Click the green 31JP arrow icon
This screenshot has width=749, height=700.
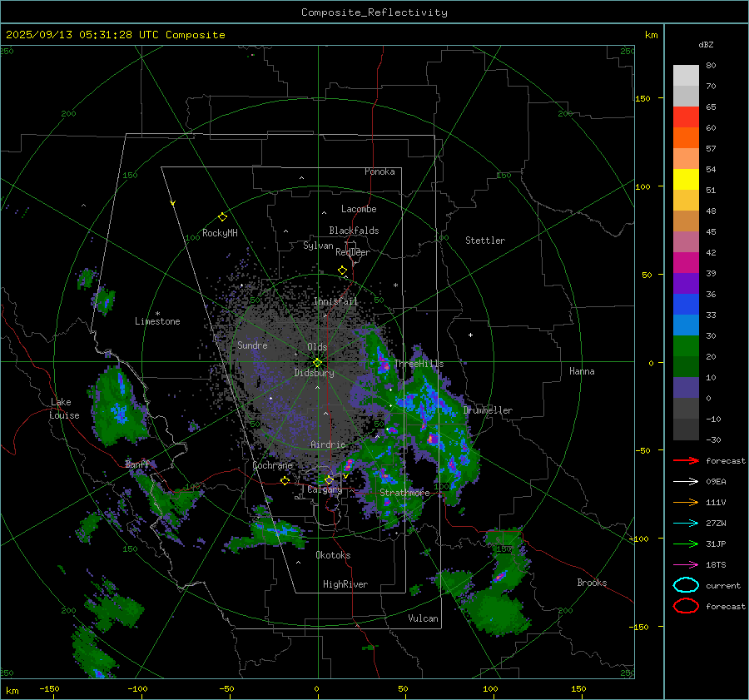(686, 544)
